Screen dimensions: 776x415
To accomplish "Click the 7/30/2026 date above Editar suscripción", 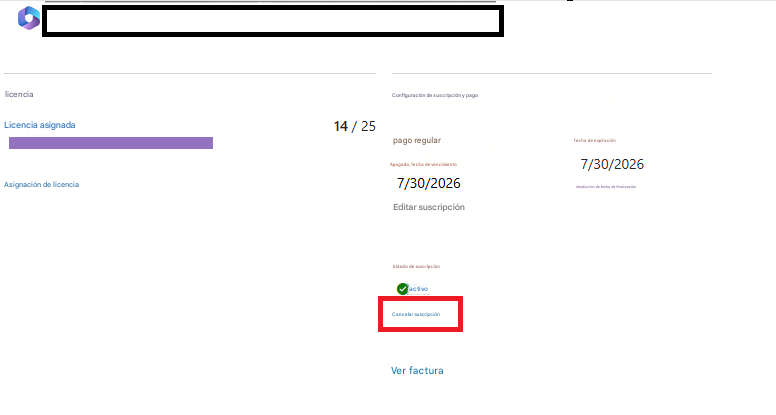I will coord(429,184).
